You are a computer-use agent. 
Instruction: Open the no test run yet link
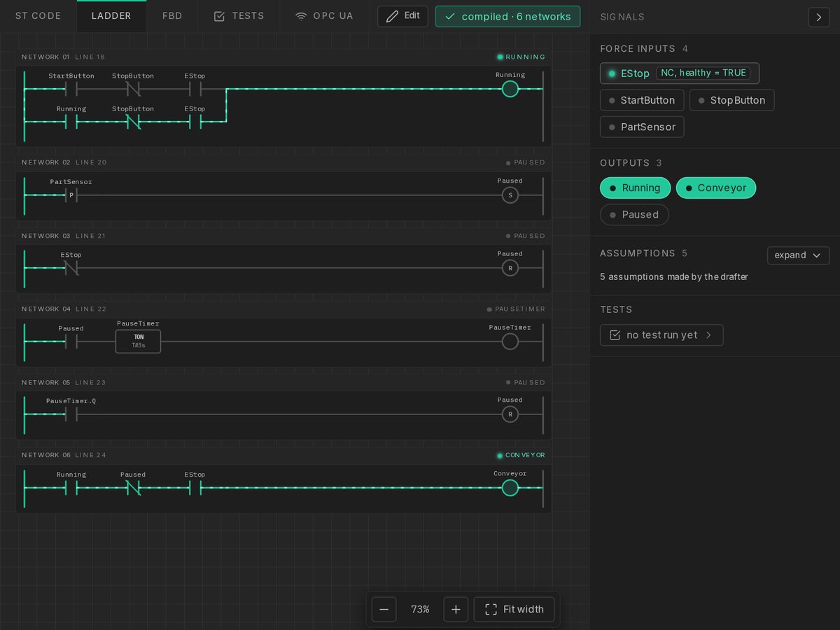661,335
